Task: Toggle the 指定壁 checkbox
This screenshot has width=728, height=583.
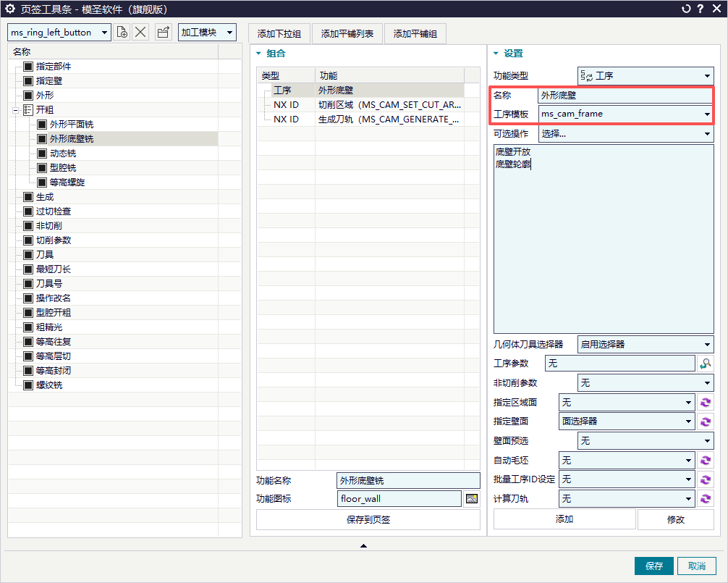Action: tap(27, 81)
